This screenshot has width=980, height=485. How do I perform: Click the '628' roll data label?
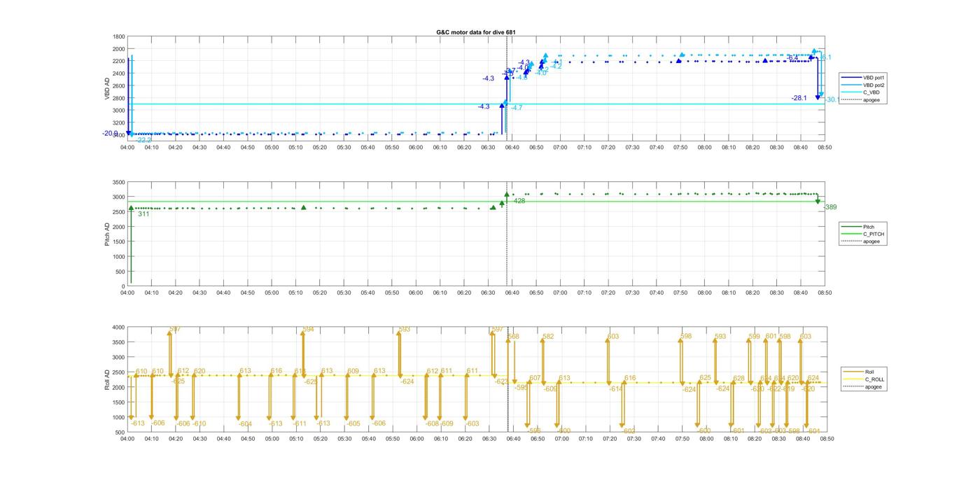tap(739, 379)
